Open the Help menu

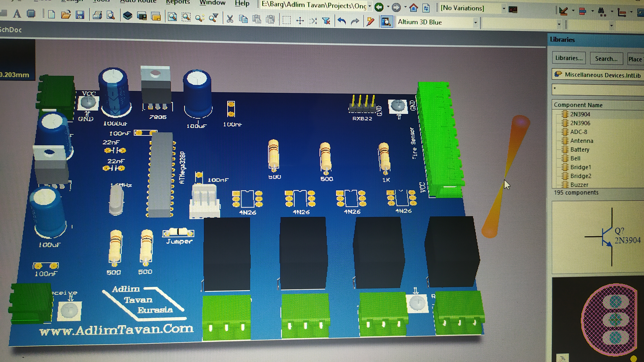pos(242,4)
